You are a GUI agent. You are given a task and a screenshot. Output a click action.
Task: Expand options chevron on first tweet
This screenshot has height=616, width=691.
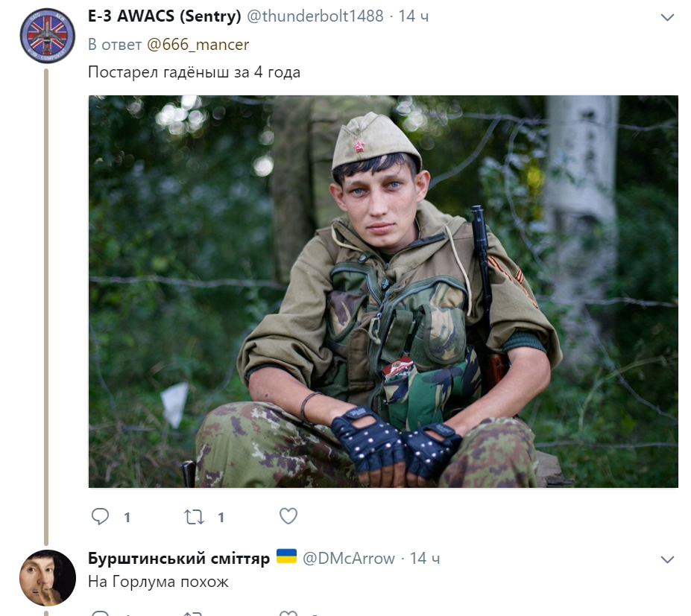point(667,17)
